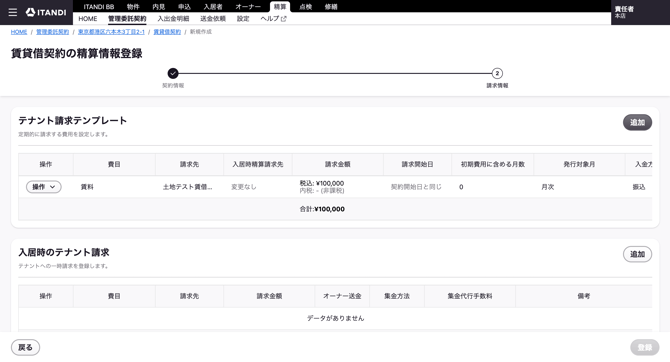This screenshot has height=362, width=670.
Task: Click 追加 in 入居時のテナント請求 section
Action: click(x=637, y=254)
